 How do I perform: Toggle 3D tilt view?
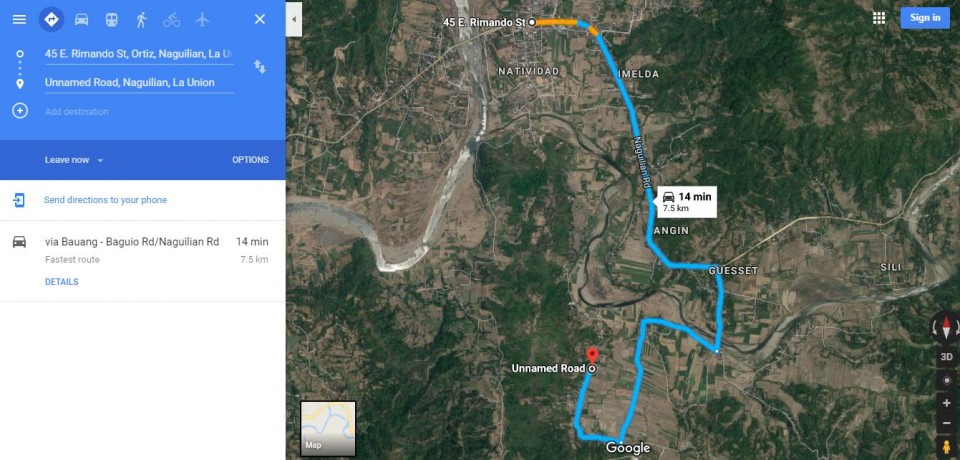pos(947,357)
